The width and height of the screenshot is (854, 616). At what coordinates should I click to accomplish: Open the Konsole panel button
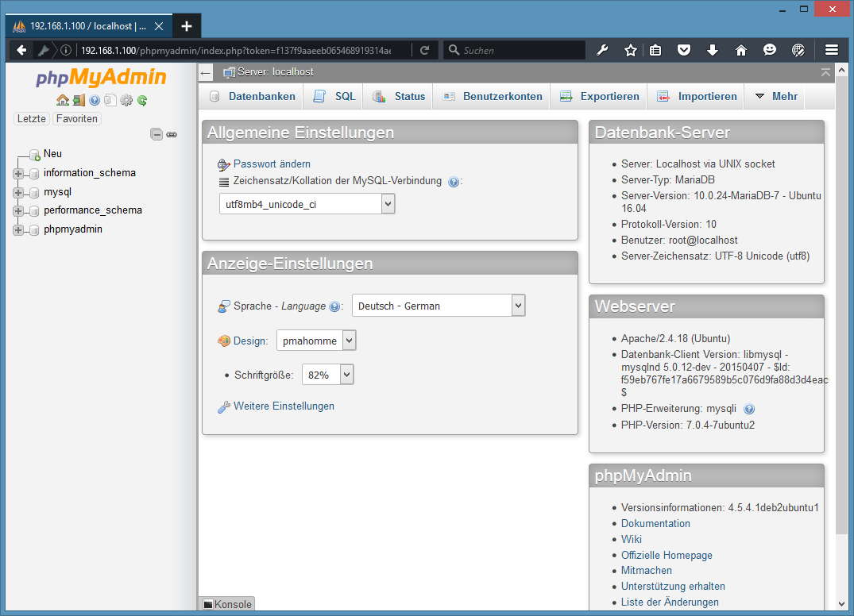[x=228, y=604]
